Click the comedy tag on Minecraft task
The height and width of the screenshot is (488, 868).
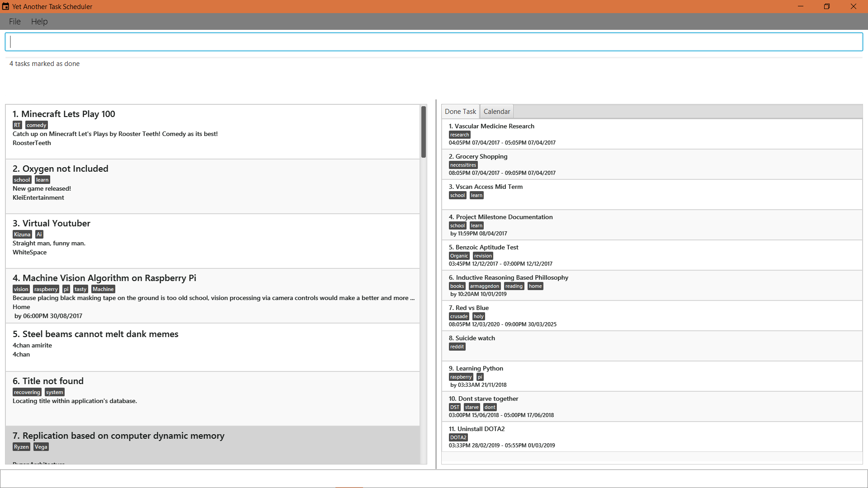coord(36,125)
